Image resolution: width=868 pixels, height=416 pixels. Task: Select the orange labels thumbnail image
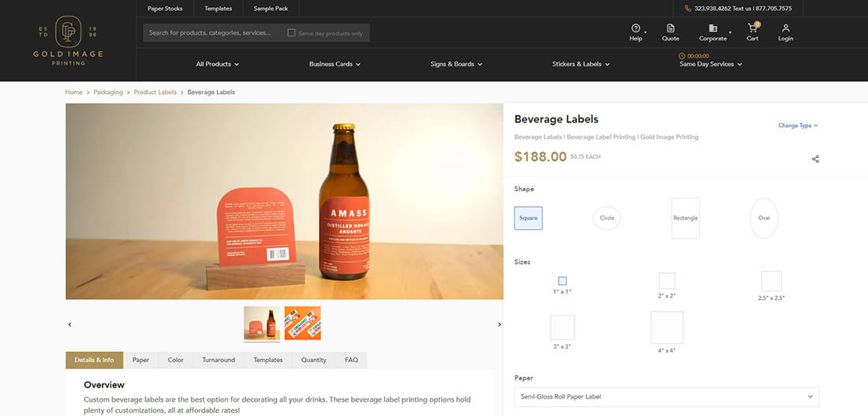click(303, 323)
